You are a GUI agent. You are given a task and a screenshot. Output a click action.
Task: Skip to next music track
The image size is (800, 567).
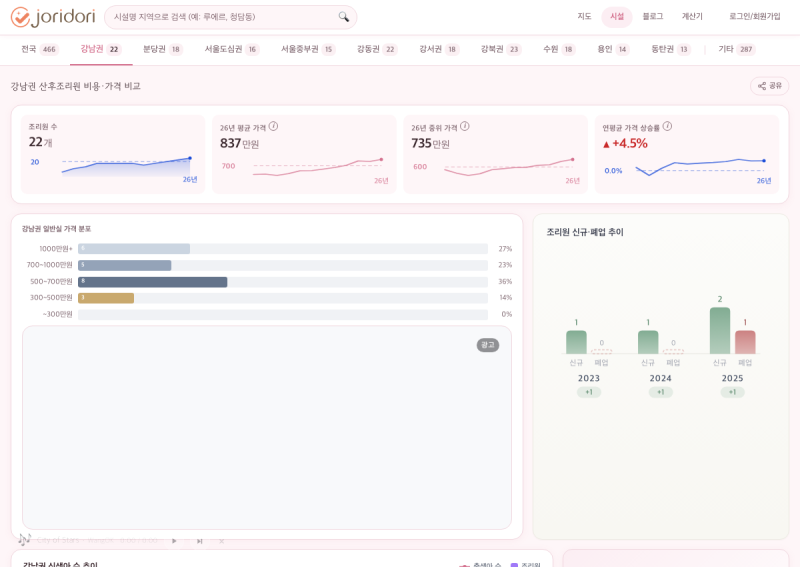coord(199,541)
